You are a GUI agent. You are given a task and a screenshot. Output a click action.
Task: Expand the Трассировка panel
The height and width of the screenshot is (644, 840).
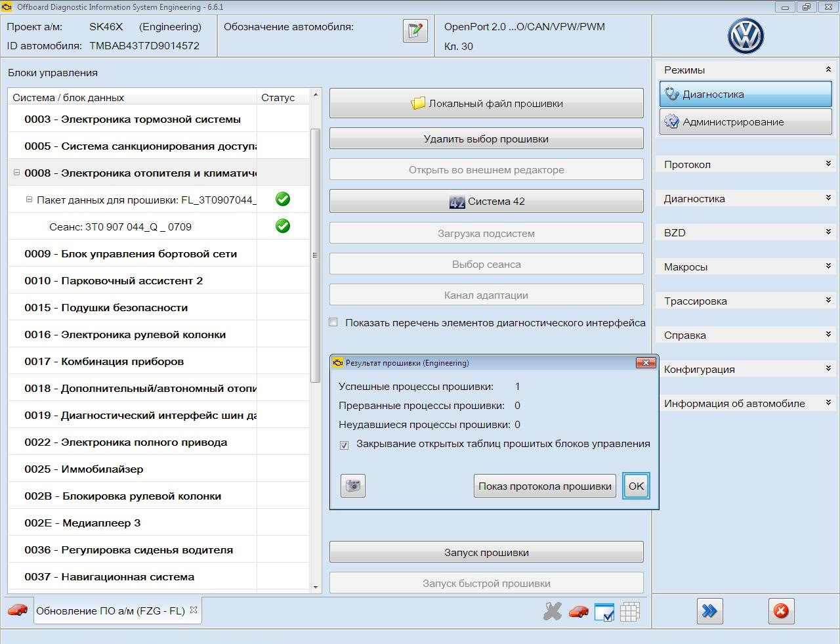[x=828, y=301]
